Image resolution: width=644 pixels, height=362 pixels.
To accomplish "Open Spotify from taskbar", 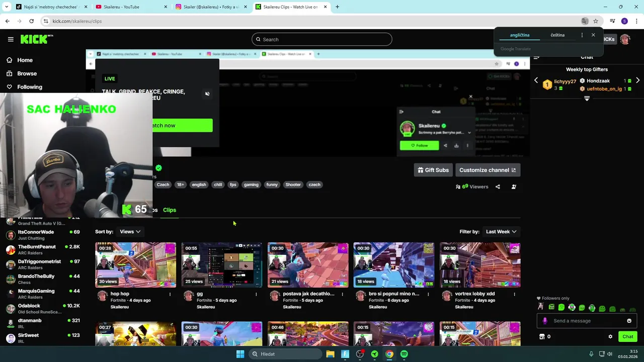I will click(404, 354).
